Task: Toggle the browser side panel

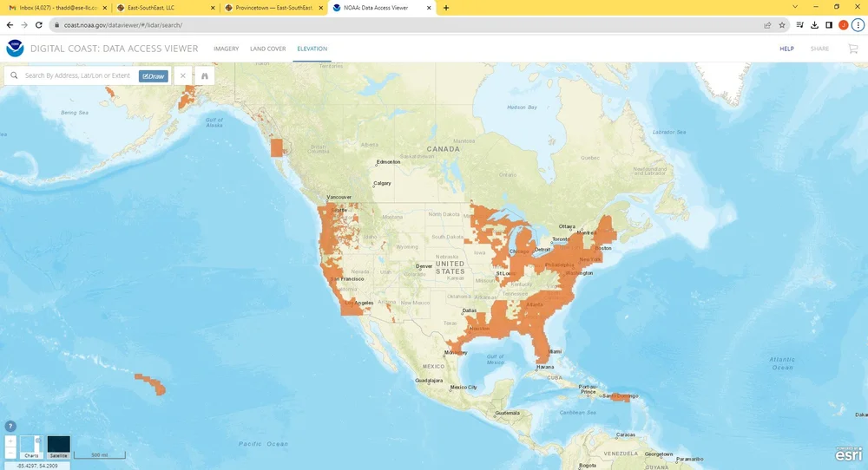Action: click(829, 25)
